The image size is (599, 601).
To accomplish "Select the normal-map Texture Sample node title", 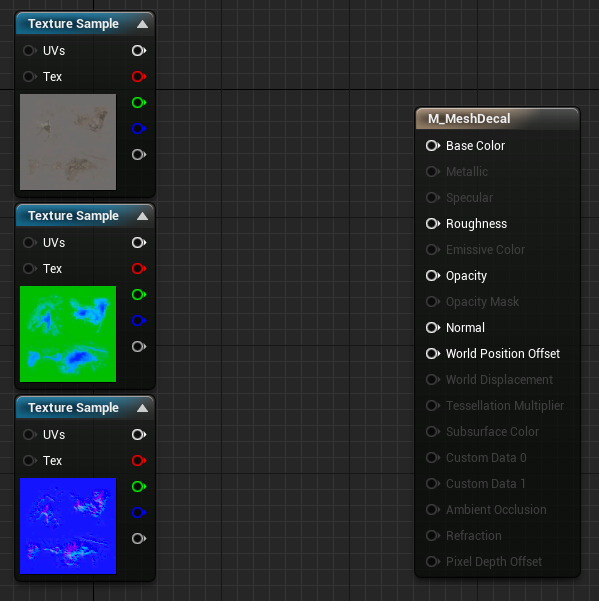I will [x=73, y=408].
